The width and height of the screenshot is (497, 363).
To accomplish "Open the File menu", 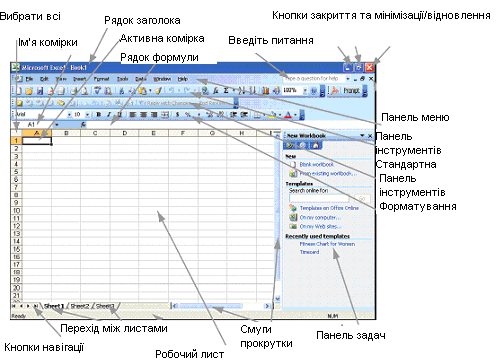I will (x=29, y=79).
